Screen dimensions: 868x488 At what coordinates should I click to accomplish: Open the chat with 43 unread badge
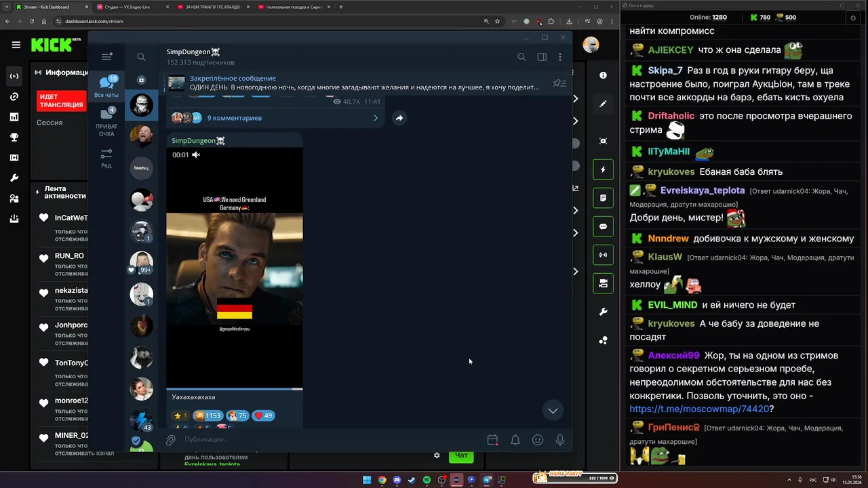142,420
